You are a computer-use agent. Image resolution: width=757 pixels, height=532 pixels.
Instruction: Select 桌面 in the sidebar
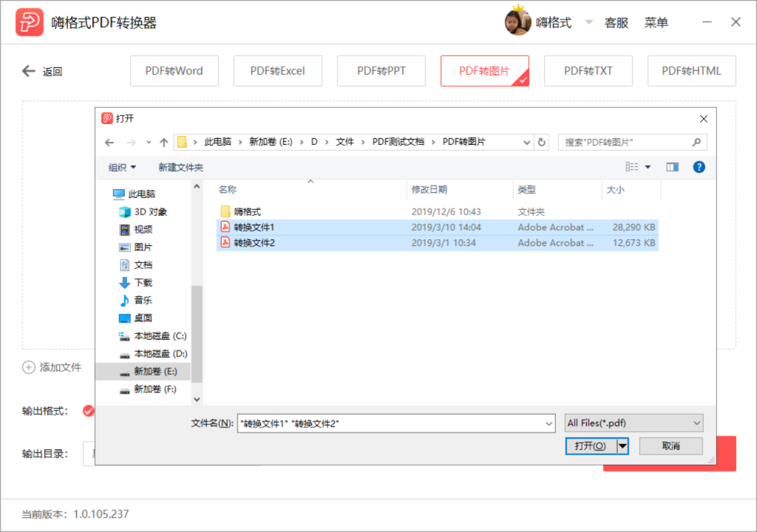coord(143,318)
